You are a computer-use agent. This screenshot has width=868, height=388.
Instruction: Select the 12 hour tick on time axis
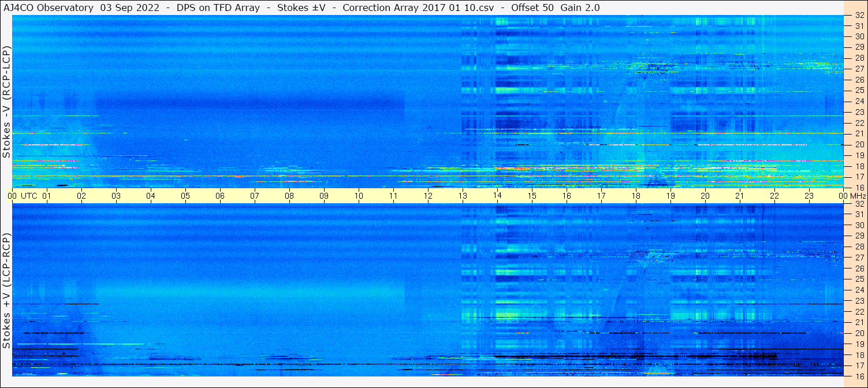[x=428, y=196]
